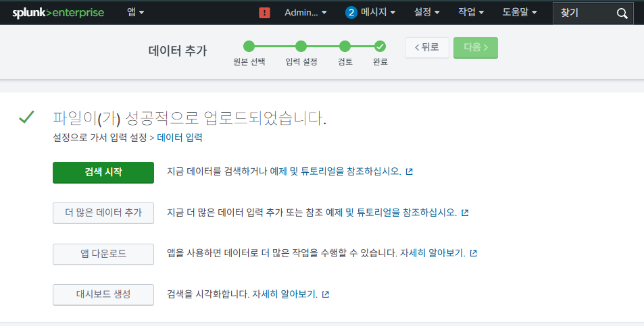
Task: Open the 작업 menu
Action: coord(471,12)
